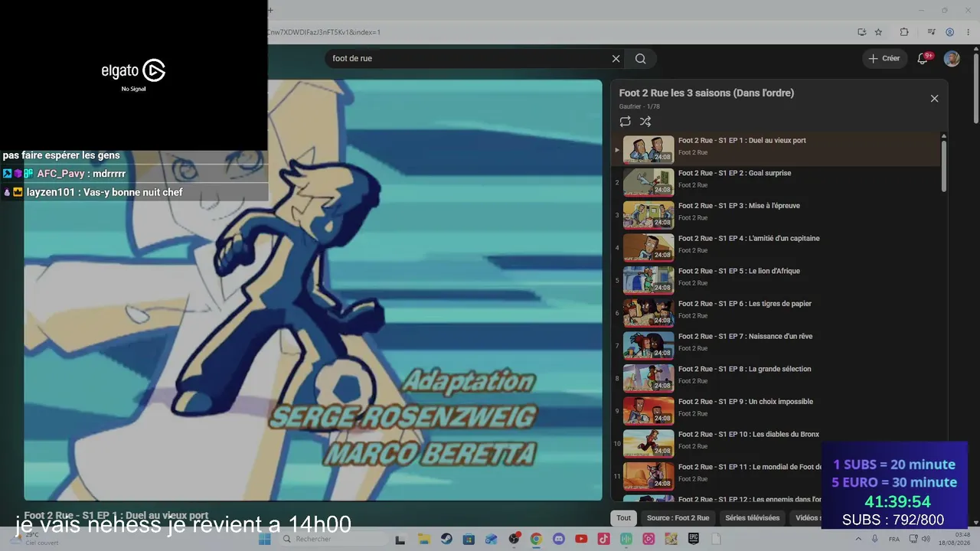980x551 pixels.
Task: Open Chrome media controls icon
Action: click(931, 32)
